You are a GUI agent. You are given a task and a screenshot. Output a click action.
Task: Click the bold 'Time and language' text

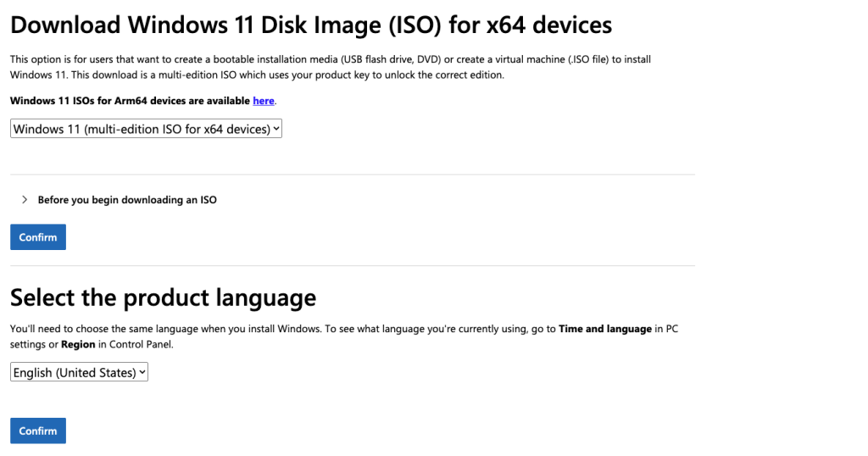coord(605,328)
